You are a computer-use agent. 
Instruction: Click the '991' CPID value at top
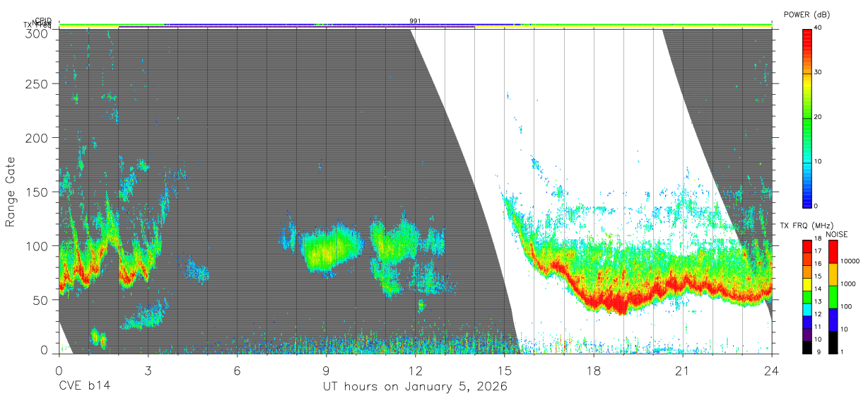point(416,21)
